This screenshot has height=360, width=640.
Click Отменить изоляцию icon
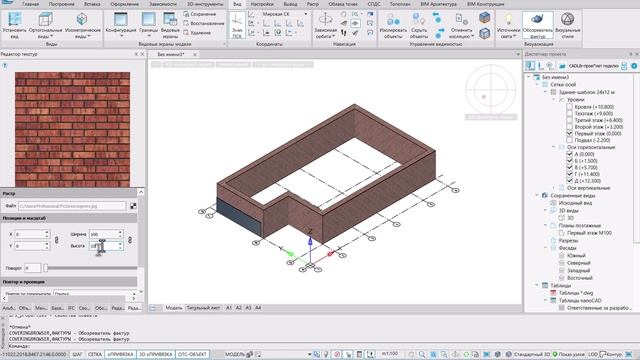click(x=462, y=20)
